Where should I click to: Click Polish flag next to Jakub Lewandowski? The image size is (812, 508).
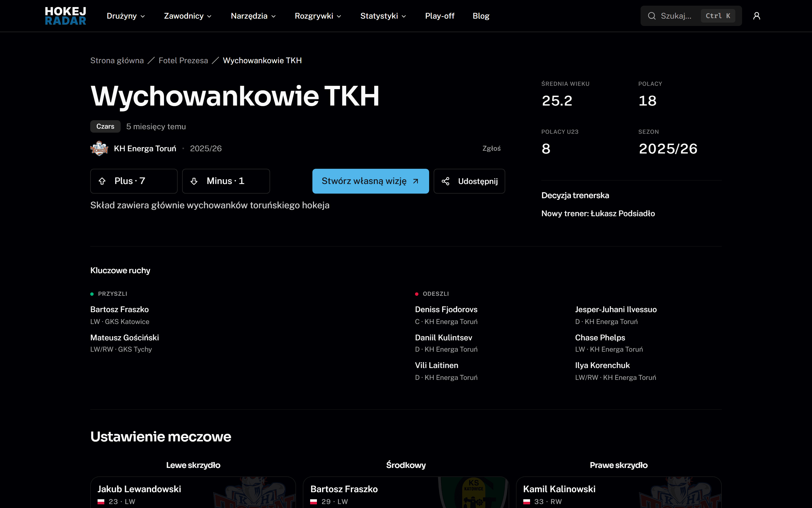point(101,502)
